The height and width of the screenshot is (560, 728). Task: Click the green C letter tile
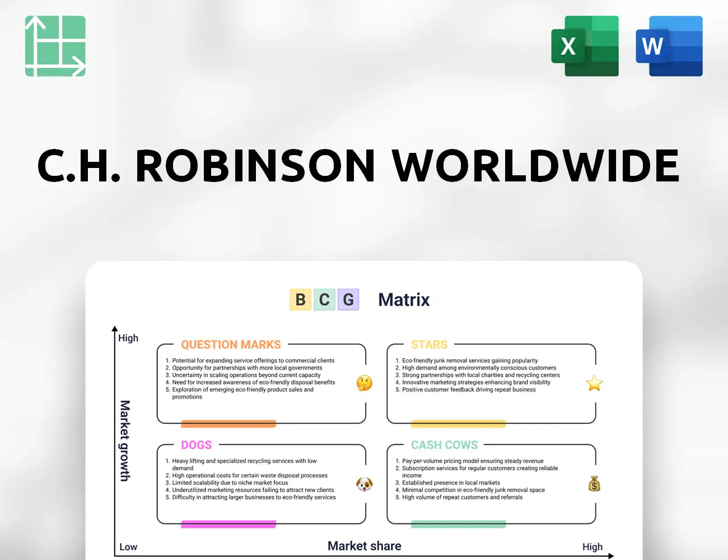[x=324, y=300]
